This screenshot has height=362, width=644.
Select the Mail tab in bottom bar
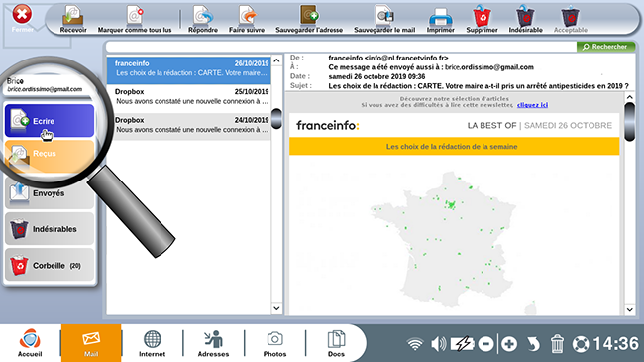pos(91,343)
